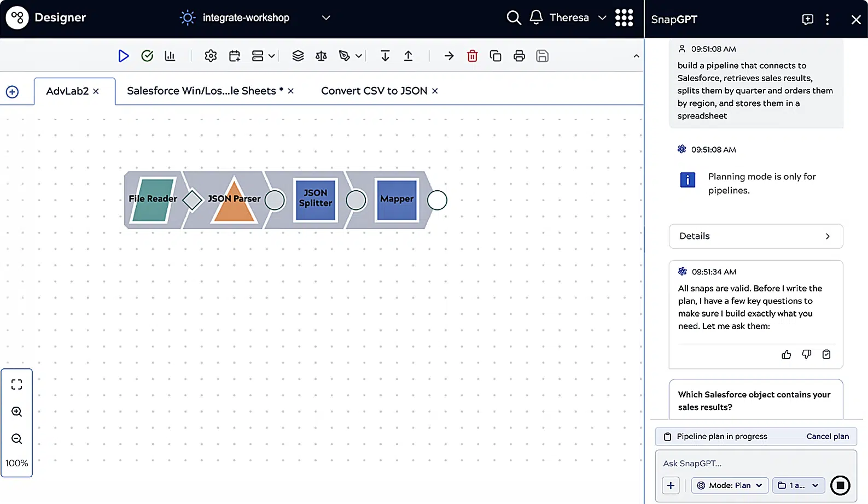Start a new SnapGPT chat icon
868x504 pixels.
coord(807,20)
